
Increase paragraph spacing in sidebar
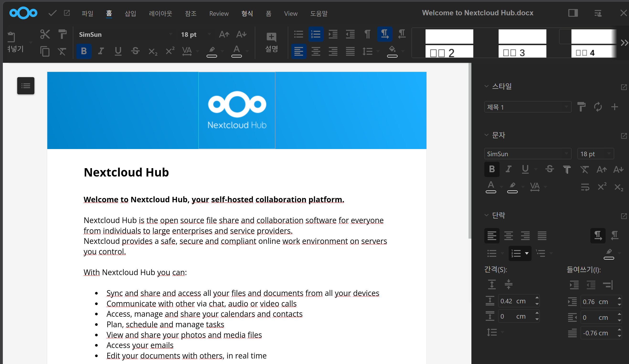pos(492,285)
